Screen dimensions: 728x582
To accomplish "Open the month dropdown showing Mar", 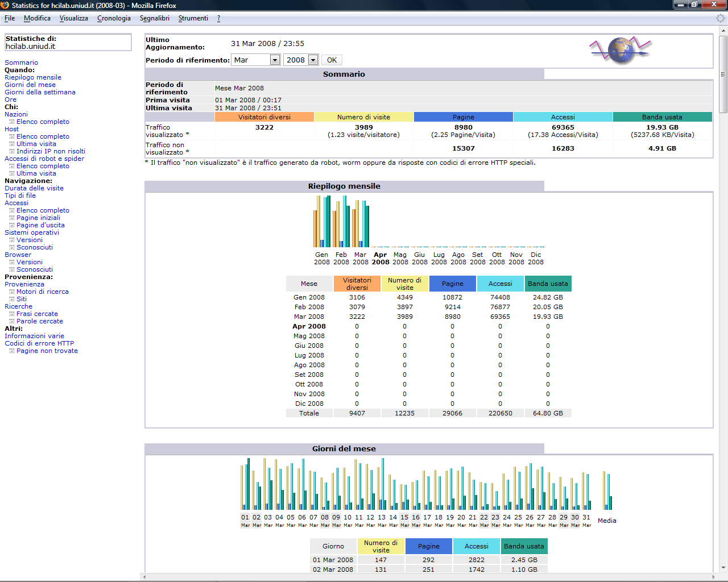I will pyautogui.click(x=256, y=60).
